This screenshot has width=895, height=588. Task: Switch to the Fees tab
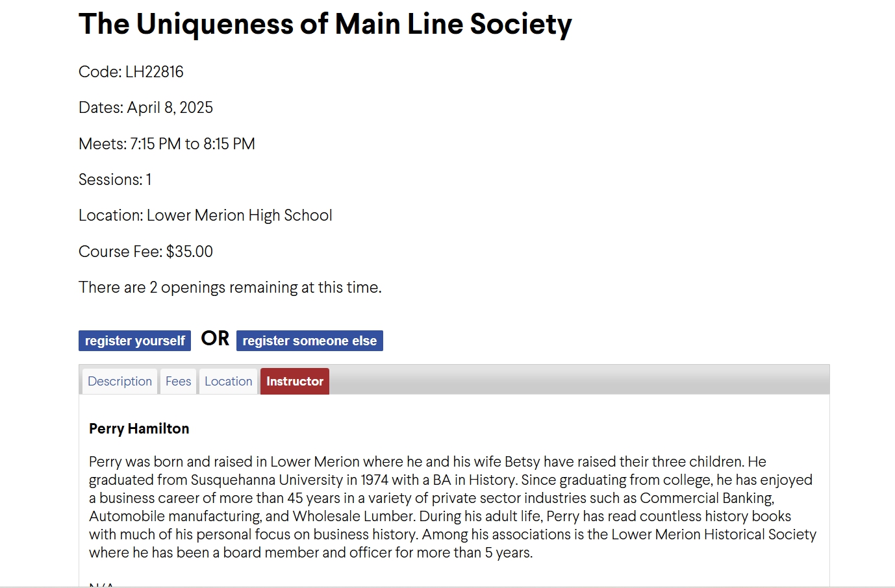point(178,382)
